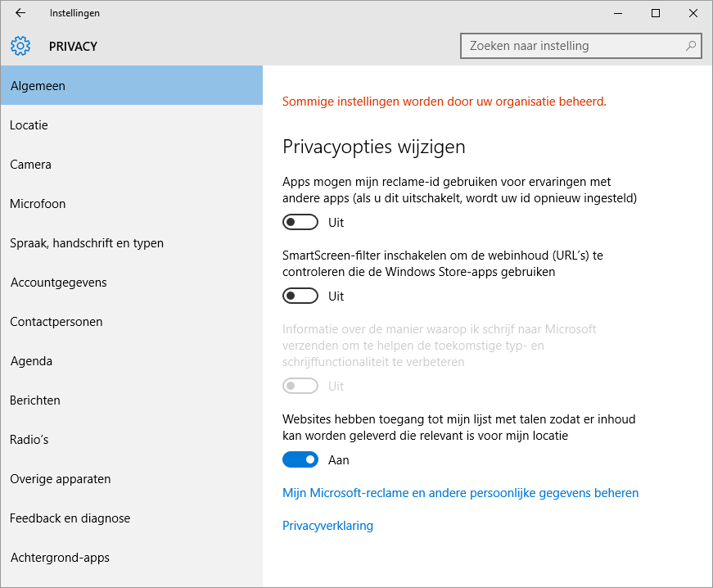Select Achtergrond-apps in the sidebar

[59, 557]
